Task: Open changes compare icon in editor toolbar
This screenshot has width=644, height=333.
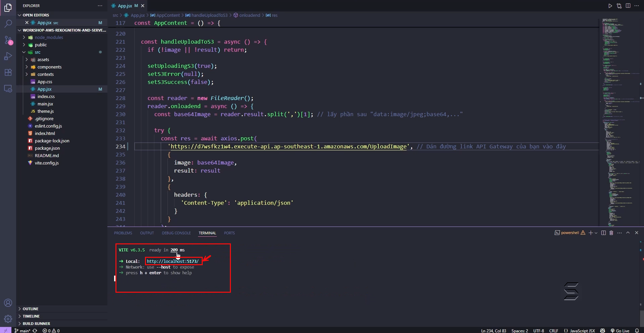Action: pyautogui.click(x=619, y=6)
